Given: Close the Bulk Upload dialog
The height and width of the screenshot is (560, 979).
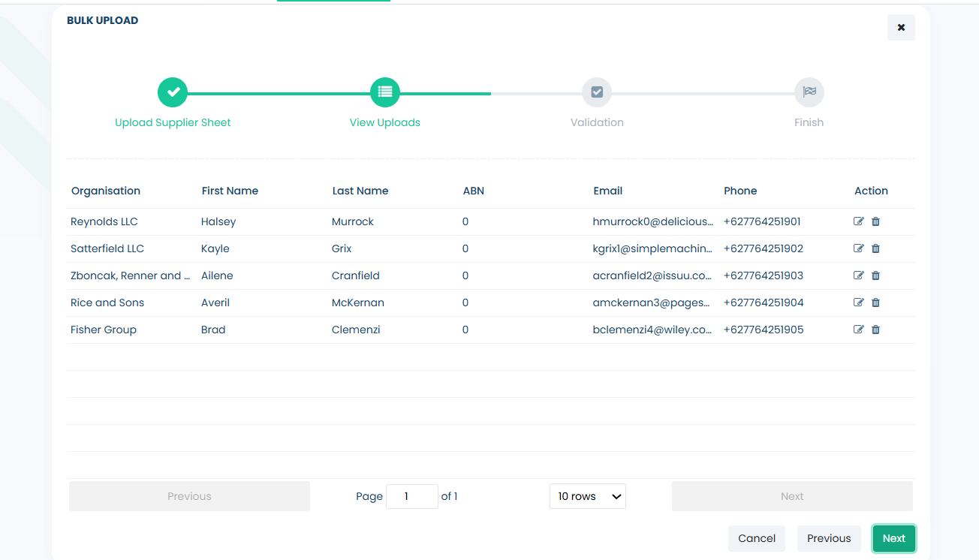Looking at the screenshot, I should pyautogui.click(x=901, y=28).
